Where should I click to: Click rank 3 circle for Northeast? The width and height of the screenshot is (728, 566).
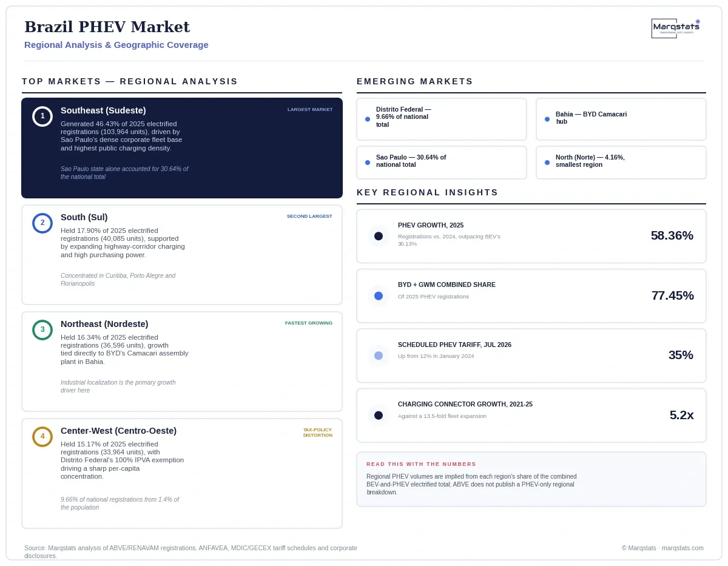[42, 330]
